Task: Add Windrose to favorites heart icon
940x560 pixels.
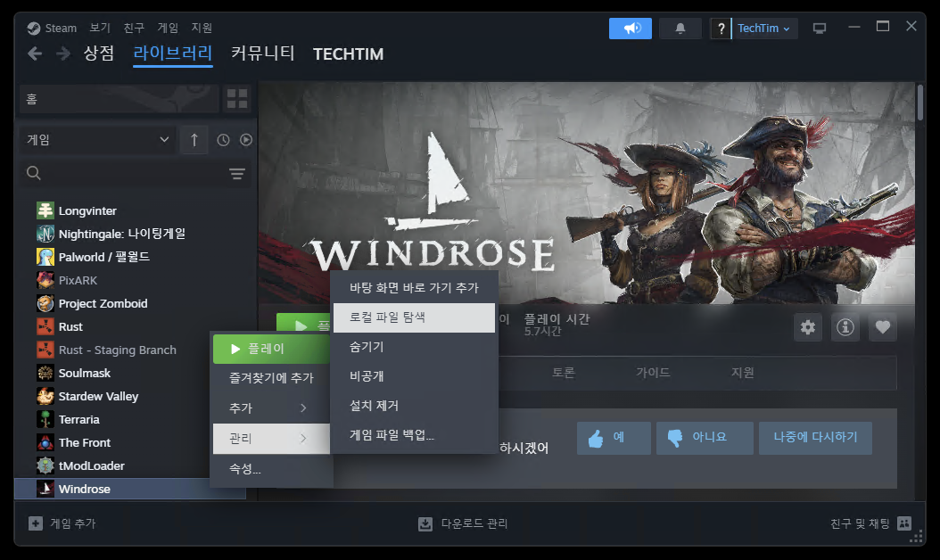Action: 882,327
